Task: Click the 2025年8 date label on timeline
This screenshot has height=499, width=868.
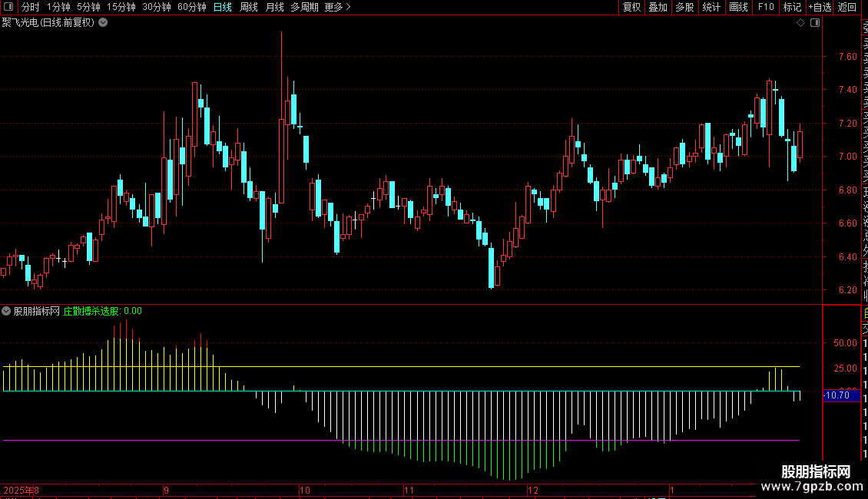Action: click(21, 490)
